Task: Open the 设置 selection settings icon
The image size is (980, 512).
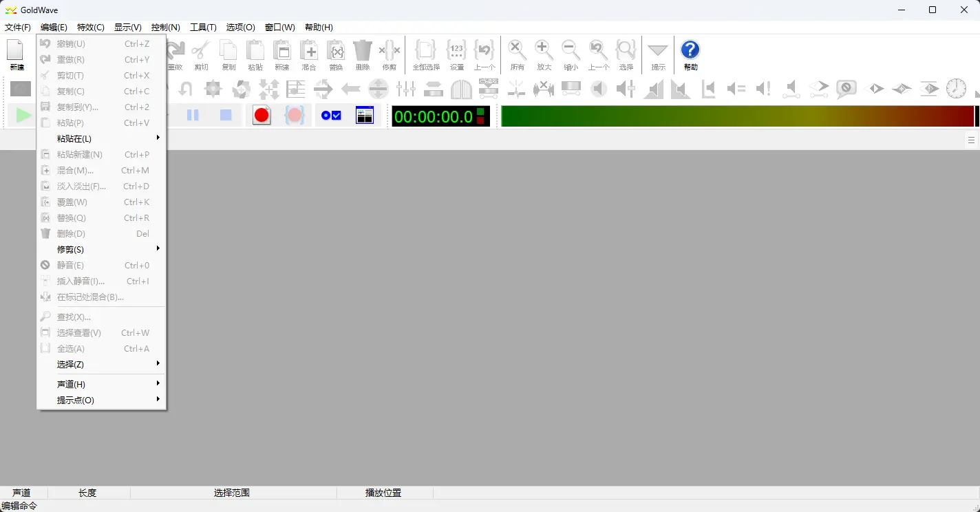Action: (457, 54)
